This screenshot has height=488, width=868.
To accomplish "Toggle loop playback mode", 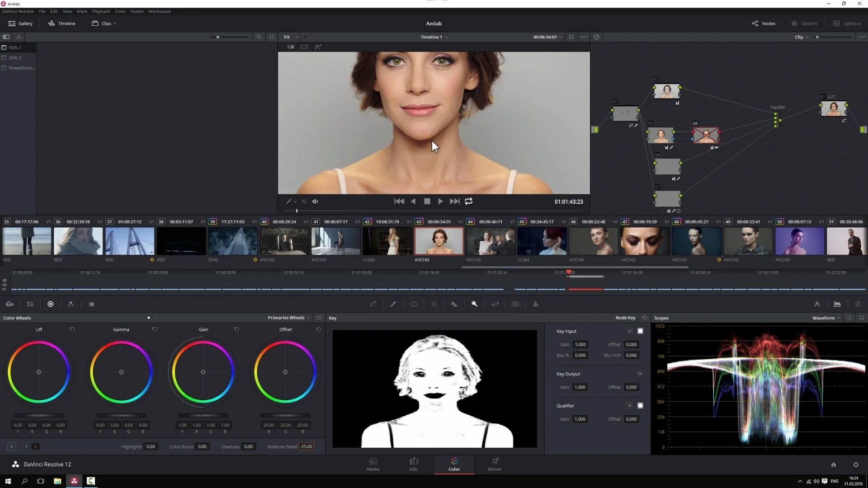I will pyautogui.click(x=469, y=201).
